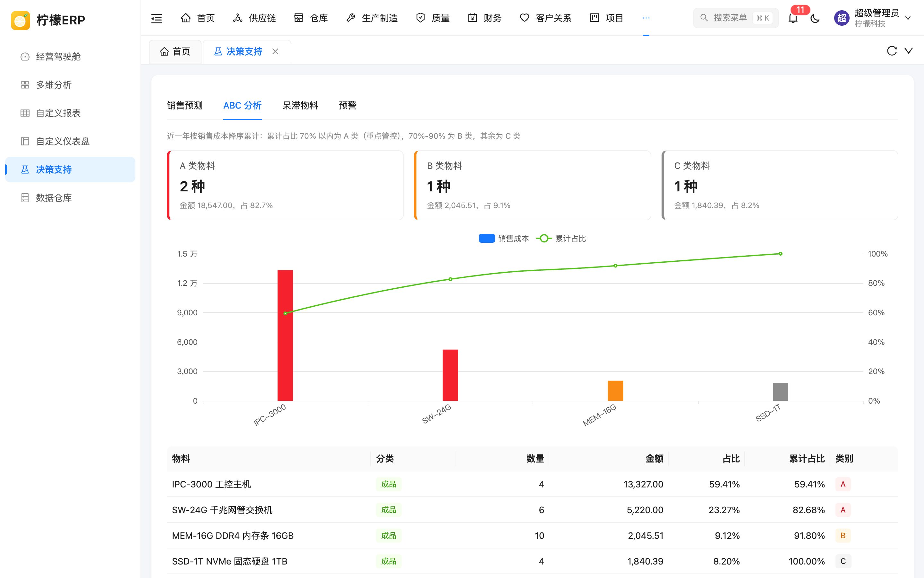924x578 pixels.
Task: Click the purple 超 user avatar
Action: (x=842, y=18)
